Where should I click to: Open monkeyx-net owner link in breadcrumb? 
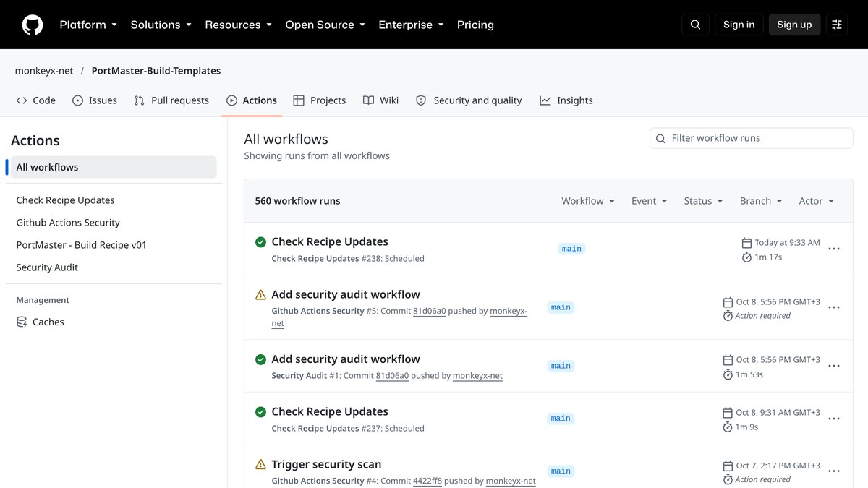coord(44,71)
